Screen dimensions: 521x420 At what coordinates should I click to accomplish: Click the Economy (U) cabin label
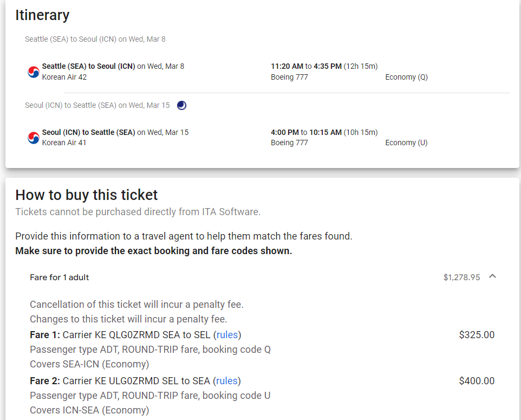pyautogui.click(x=406, y=143)
